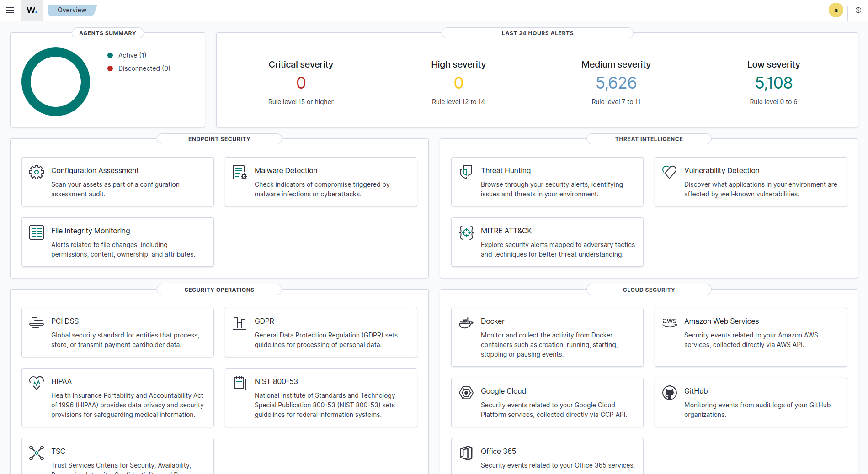The width and height of the screenshot is (868, 474).
Task: Click the Disconnected agents legend entry
Action: pos(144,68)
